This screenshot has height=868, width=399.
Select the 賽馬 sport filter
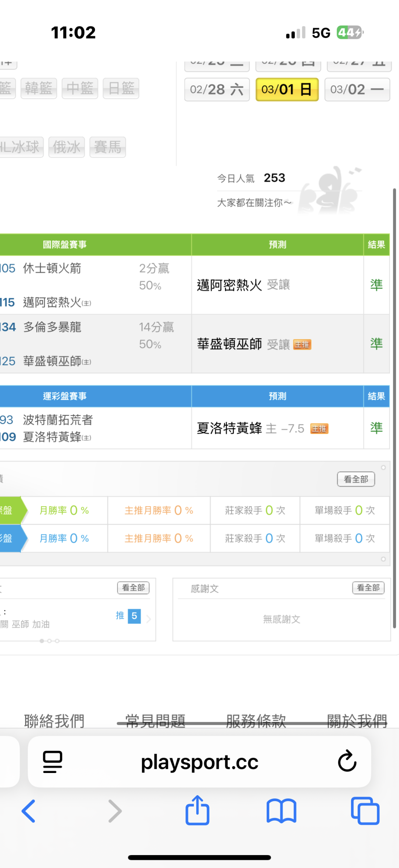pos(108,147)
